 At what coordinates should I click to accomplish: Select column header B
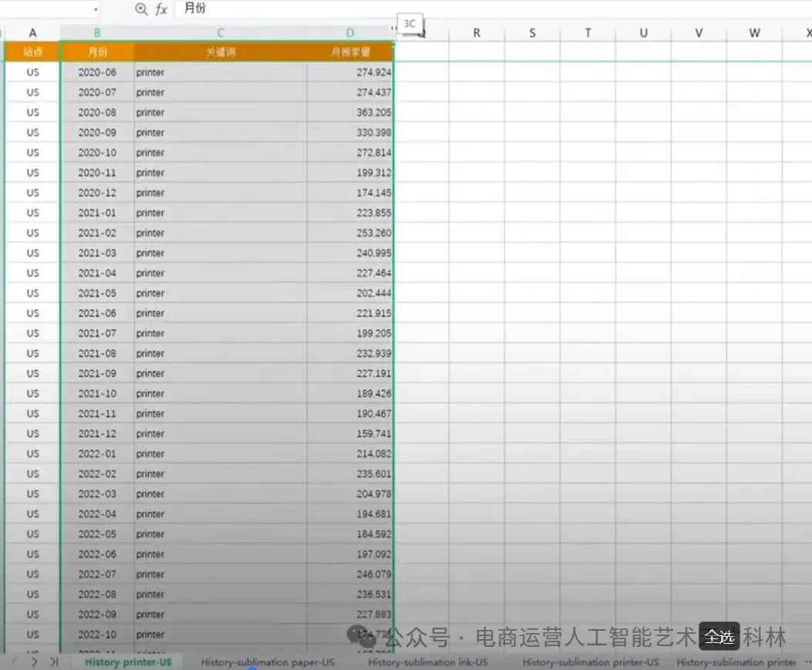pos(96,33)
